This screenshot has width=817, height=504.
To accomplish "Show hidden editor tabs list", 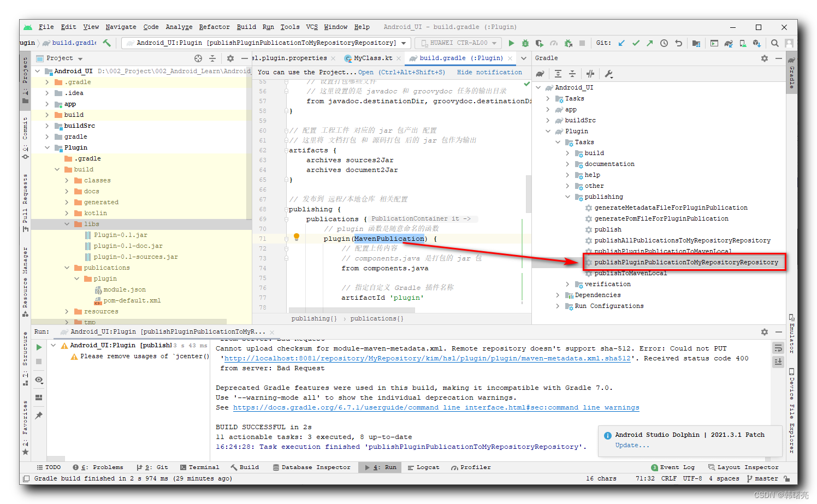I will tap(524, 58).
